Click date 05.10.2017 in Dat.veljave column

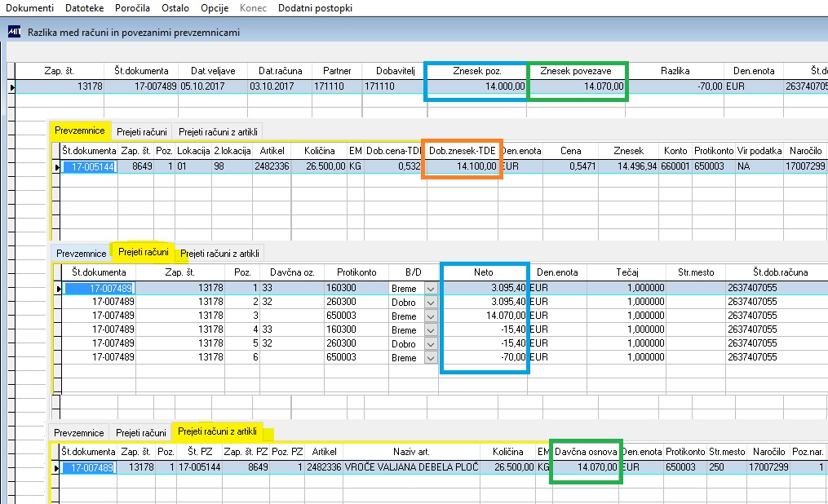[x=213, y=86]
